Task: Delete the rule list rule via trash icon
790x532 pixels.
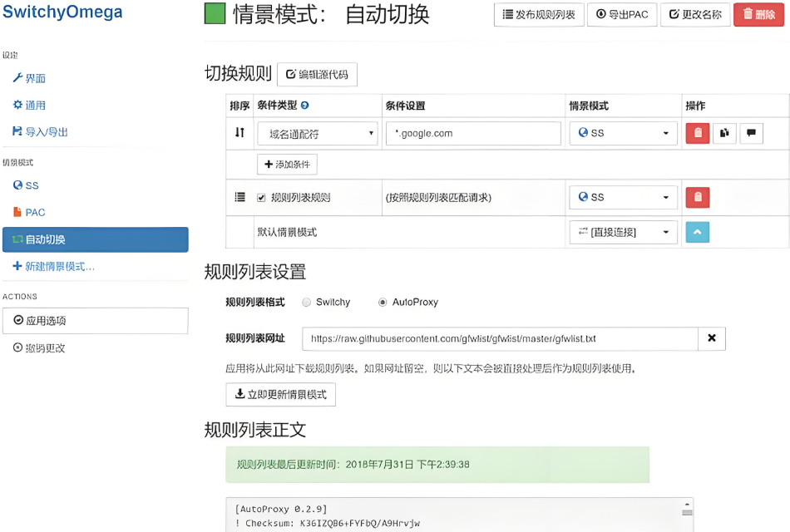Action: tap(698, 197)
